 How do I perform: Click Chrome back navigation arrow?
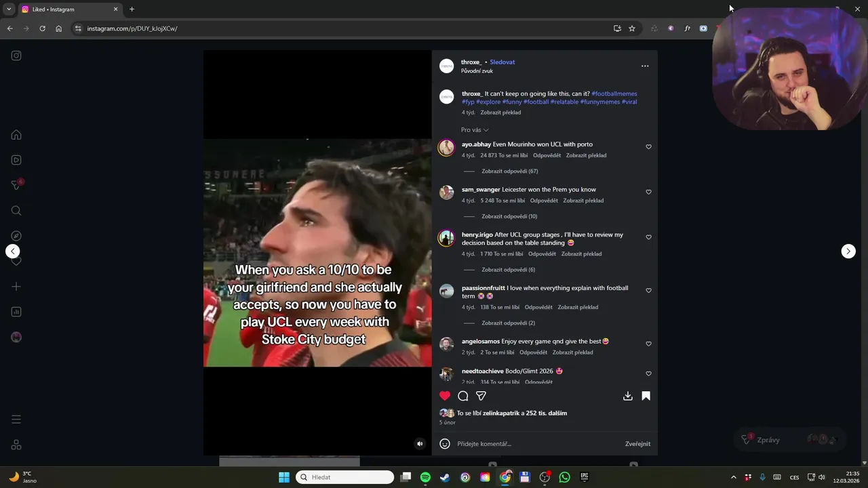pos(9,28)
